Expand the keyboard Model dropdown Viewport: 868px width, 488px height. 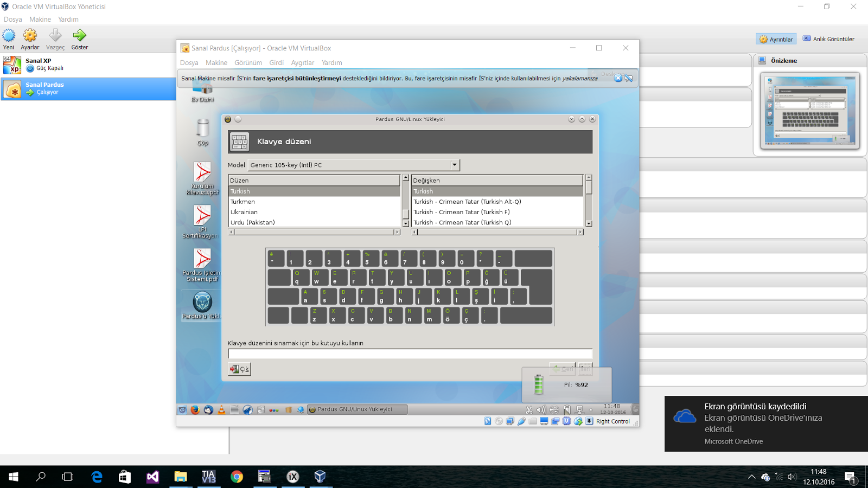click(x=455, y=165)
